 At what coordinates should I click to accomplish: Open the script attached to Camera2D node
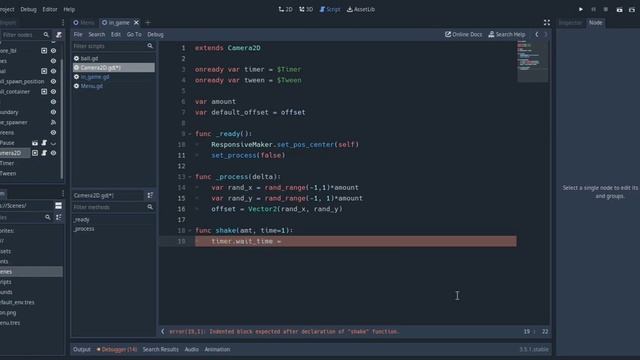44,153
